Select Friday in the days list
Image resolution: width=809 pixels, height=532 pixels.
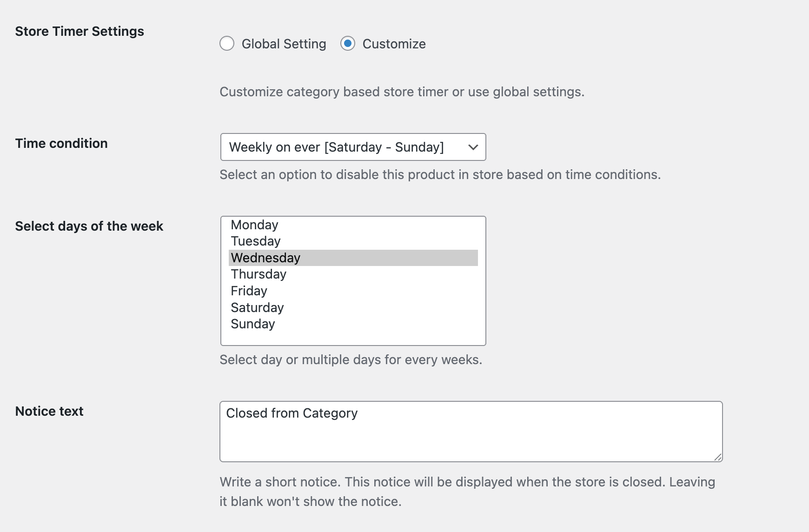249,291
